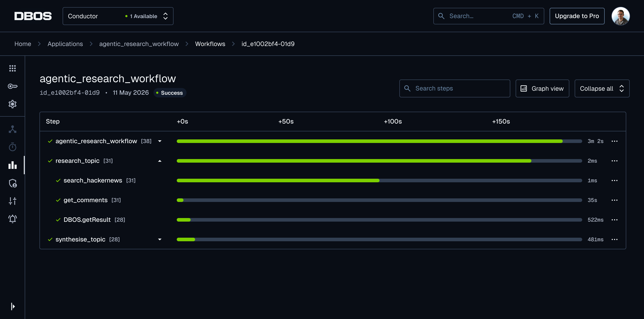Switch to Graph view
Image resolution: width=644 pixels, height=319 pixels.
click(542, 88)
